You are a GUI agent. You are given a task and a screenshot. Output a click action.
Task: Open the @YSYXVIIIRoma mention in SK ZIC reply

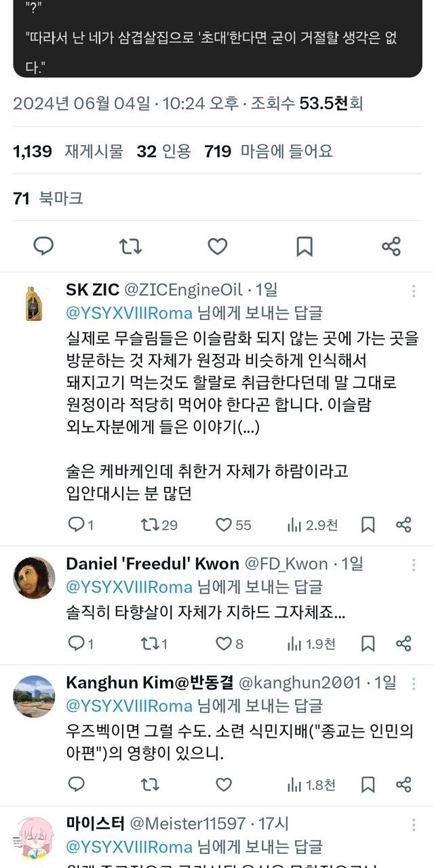click(x=129, y=313)
